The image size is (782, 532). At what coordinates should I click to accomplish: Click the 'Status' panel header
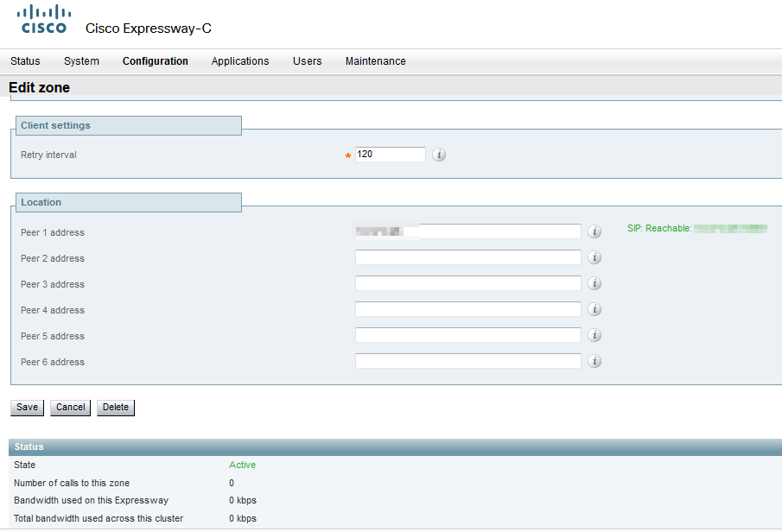(x=395, y=447)
